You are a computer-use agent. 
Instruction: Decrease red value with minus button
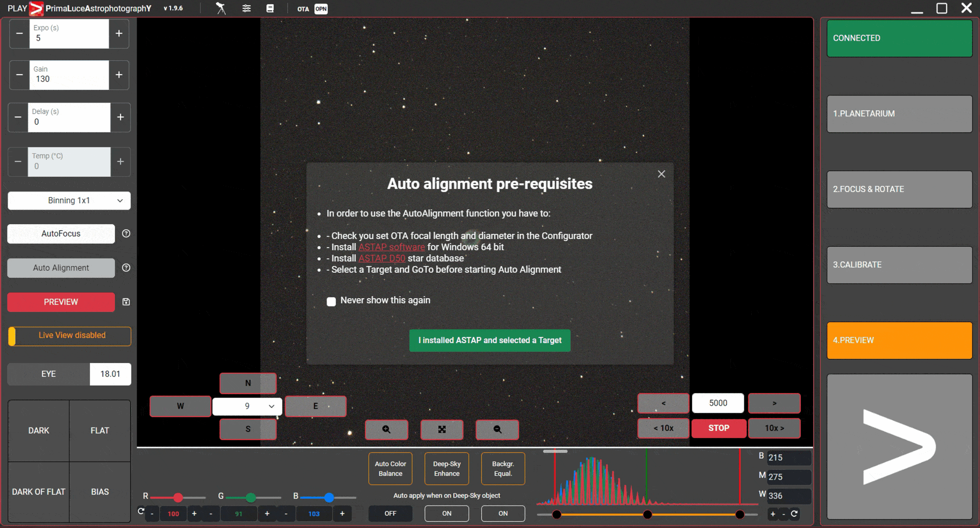click(152, 514)
